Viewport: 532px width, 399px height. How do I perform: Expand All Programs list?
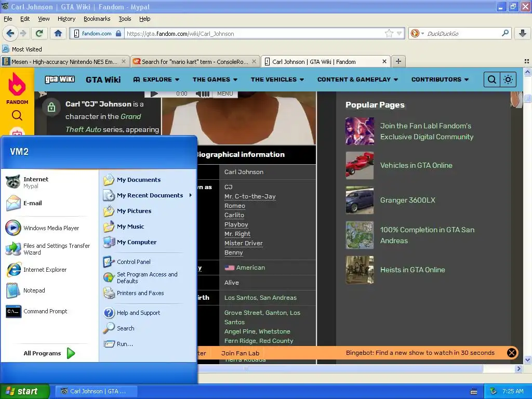[49, 353]
